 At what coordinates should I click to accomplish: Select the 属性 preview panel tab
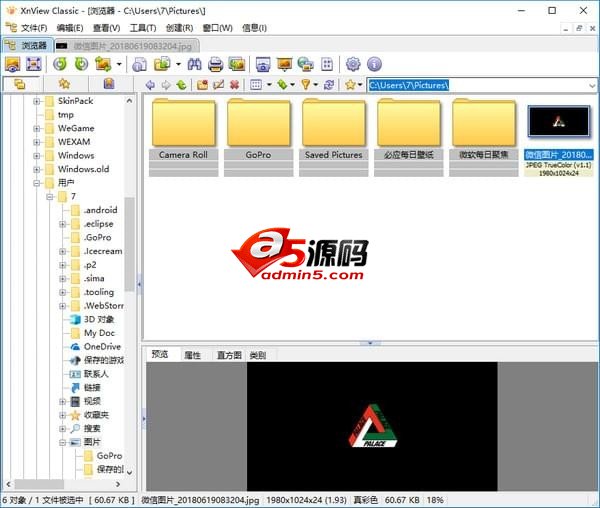tap(192, 355)
